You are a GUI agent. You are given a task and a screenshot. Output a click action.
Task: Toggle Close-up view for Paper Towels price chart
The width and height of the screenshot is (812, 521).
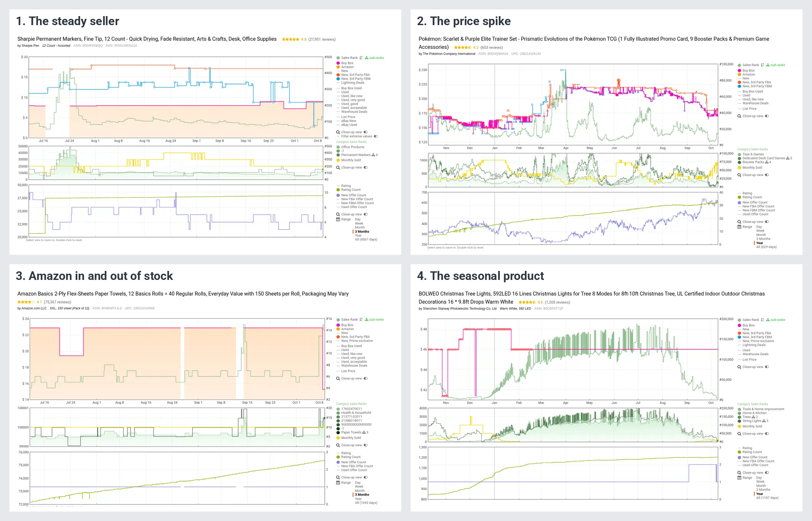(x=366, y=378)
